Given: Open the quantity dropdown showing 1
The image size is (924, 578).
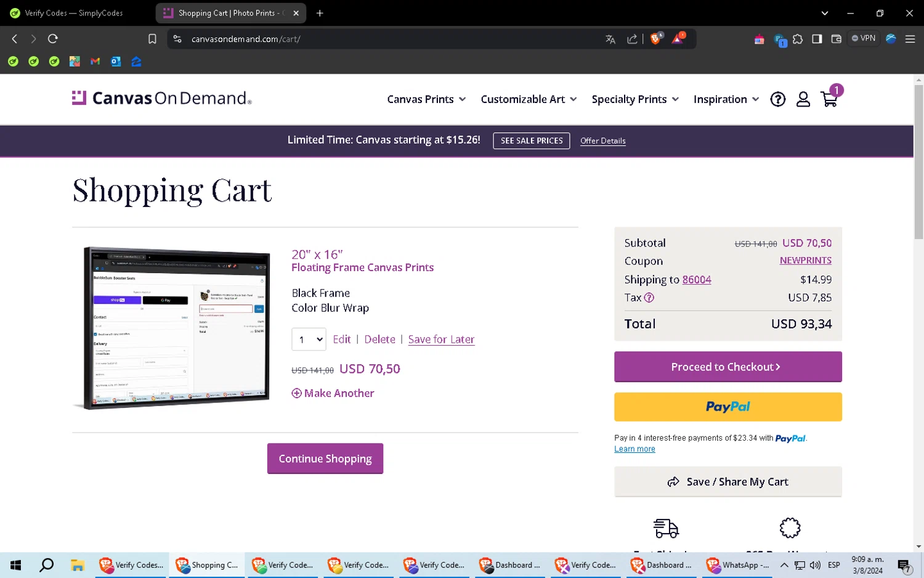Looking at the screenshot, I should [309, 340].
